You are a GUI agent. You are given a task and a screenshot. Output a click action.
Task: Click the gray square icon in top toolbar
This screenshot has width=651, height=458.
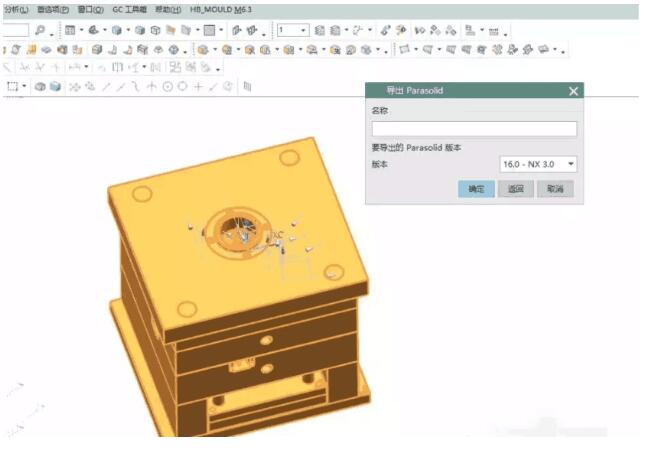pos(210,31)
